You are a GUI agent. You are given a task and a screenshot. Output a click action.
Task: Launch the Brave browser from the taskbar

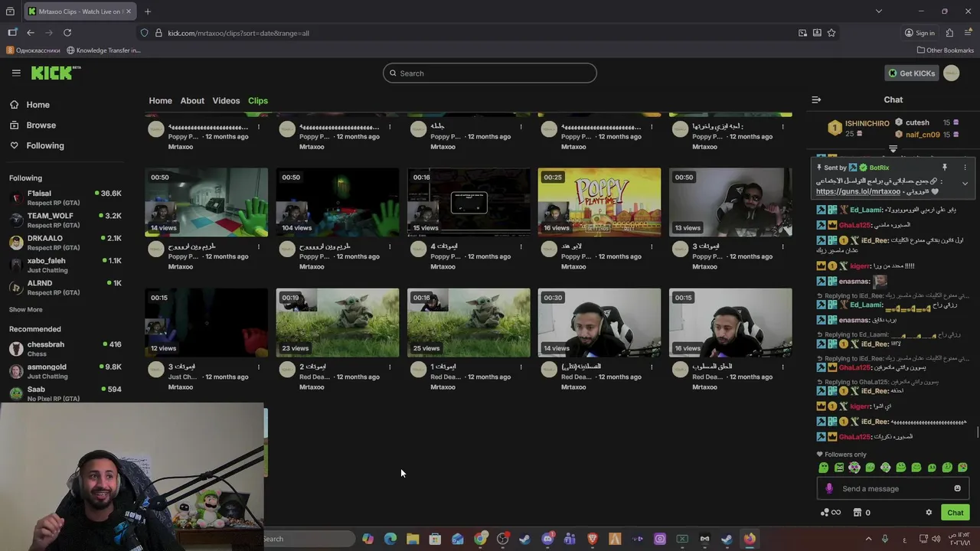[x=592, y=539]
